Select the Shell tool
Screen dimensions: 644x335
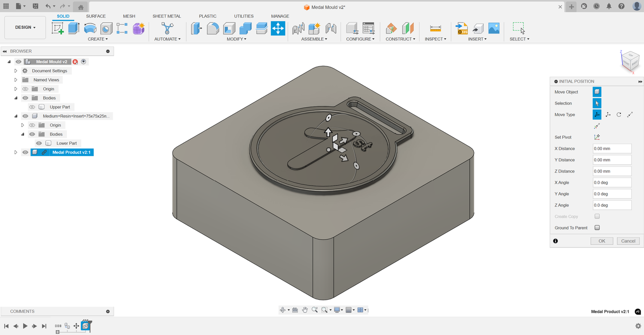[229, 28]
